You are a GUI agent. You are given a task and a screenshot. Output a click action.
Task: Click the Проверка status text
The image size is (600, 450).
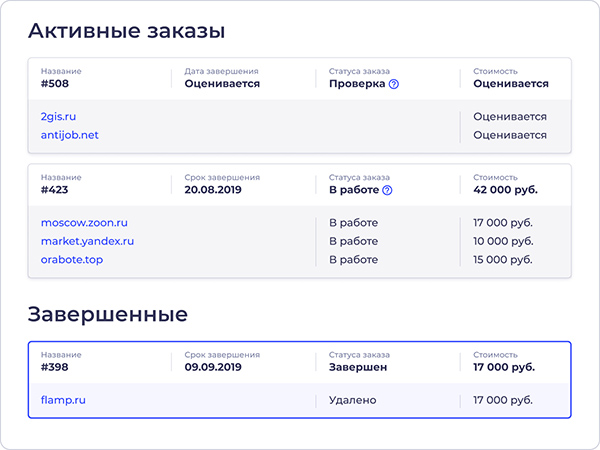[357, 83]
